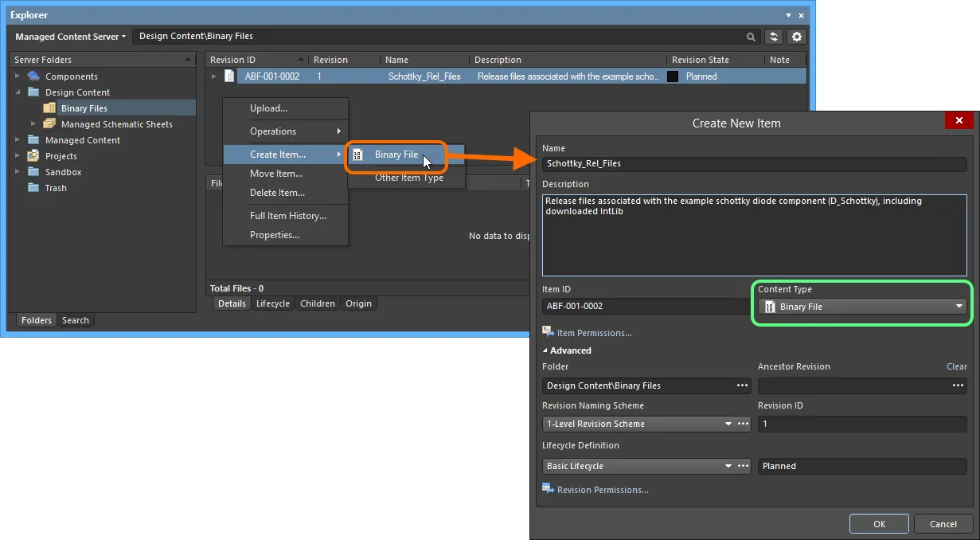The image size is (980, 540).
Task: Expand the Managed Content tree node
Action: pyautogui.click(x=18, y=140)
